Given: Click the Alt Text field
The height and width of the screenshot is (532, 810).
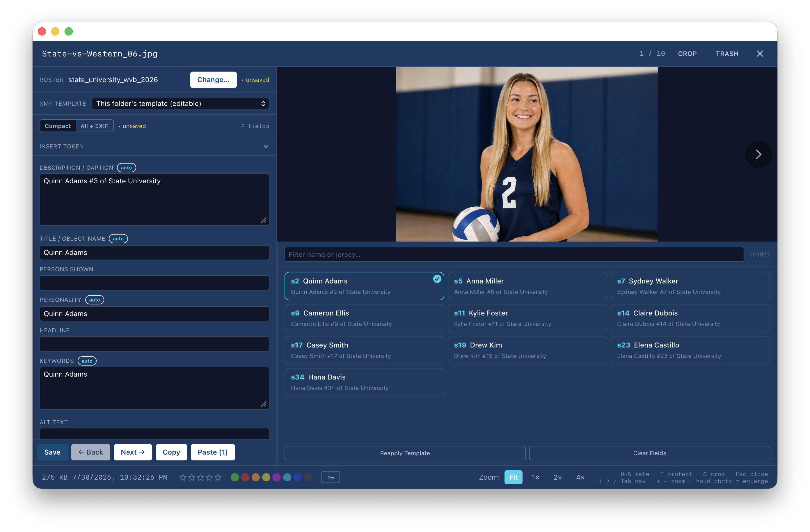Looking at the screenshot, I should click(154, 434).
